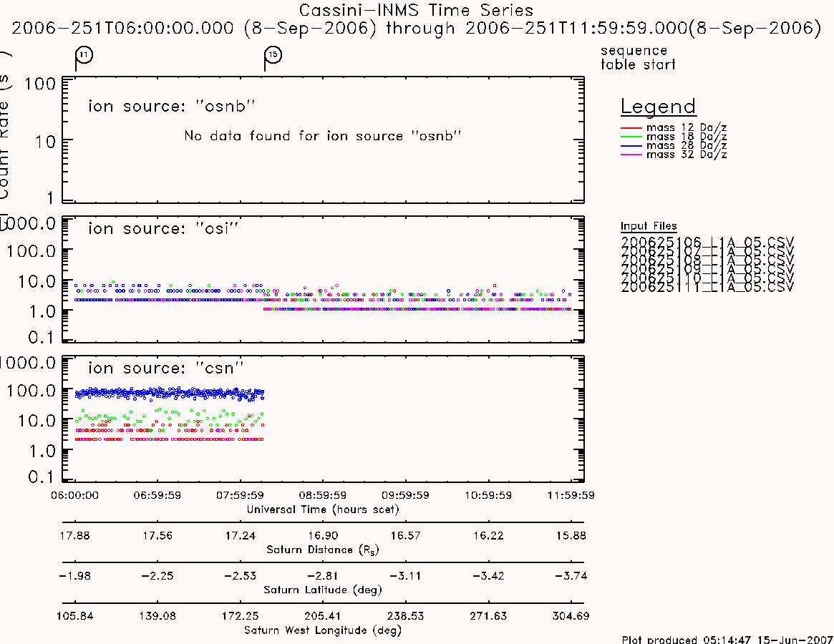Click the 09:59:59 time axis label
The height and width of the screenshot is (644, 834).
(405, 495)
